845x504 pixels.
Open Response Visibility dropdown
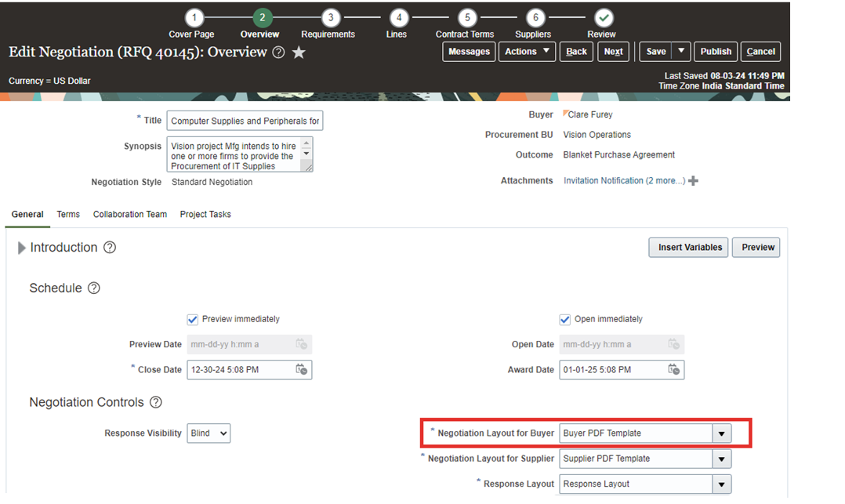tap(209, 433)
